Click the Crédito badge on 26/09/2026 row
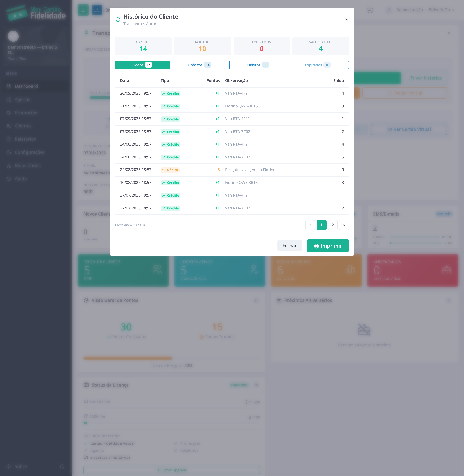 point(171,94)
